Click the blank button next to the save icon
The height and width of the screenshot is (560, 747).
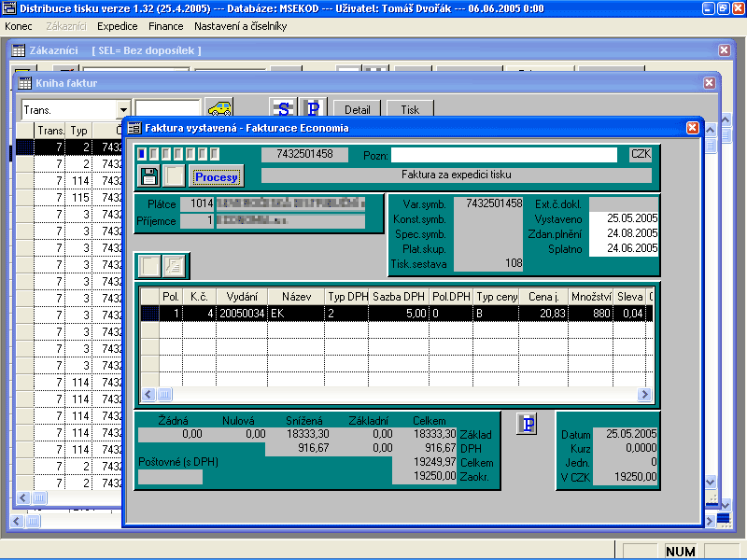point(174,175)
